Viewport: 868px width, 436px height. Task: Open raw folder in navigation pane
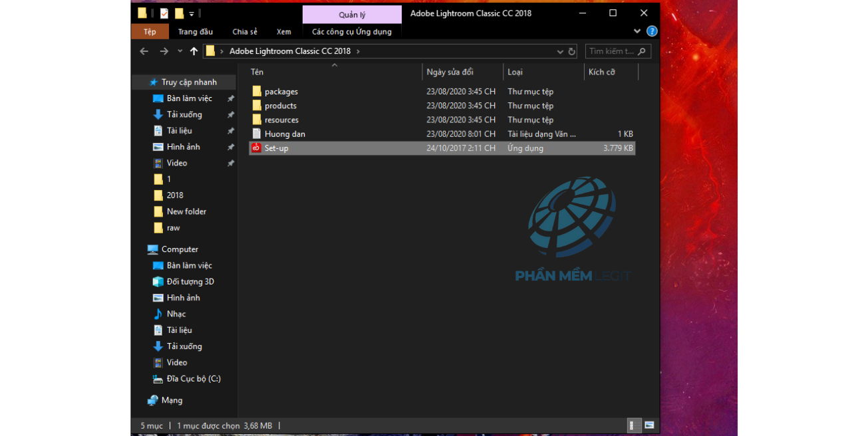pos(173,228)
